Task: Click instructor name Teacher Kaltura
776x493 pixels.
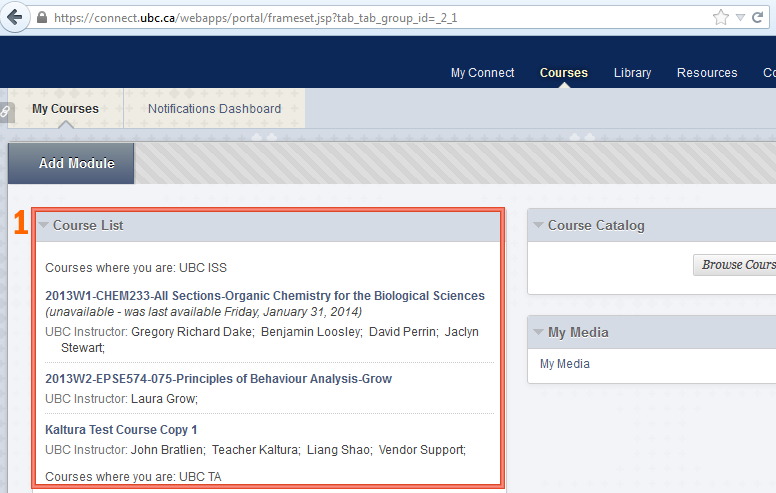Action: click(256, 450)
